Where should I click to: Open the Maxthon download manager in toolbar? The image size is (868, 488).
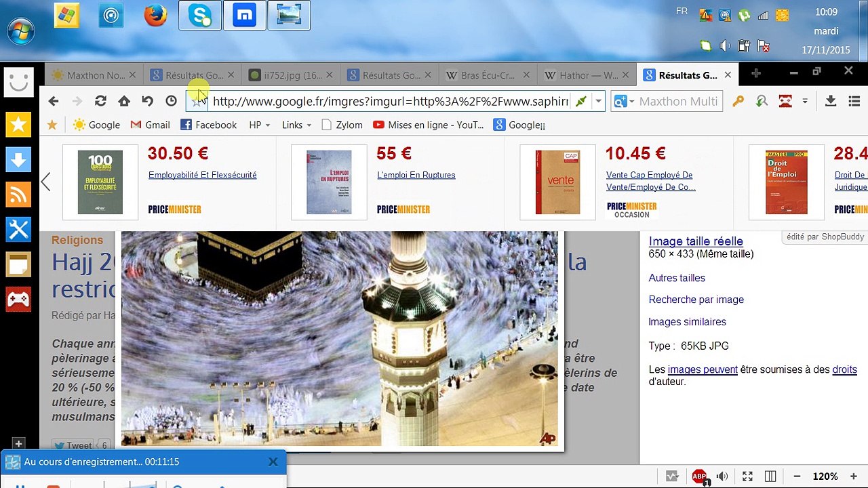click(830, 101)
